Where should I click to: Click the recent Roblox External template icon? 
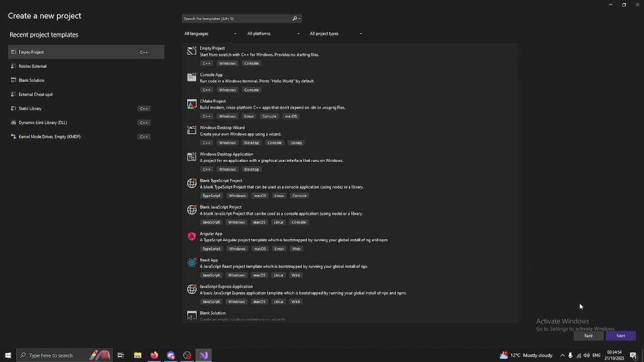tap(14, 66)
